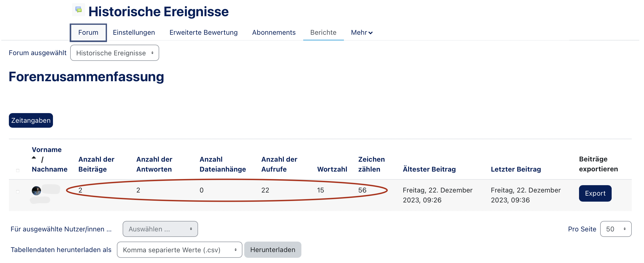Expand the Auswählen action dropdown
Image resolution: width=644 pixels, height=263 pixels.
tap(160, 229)
